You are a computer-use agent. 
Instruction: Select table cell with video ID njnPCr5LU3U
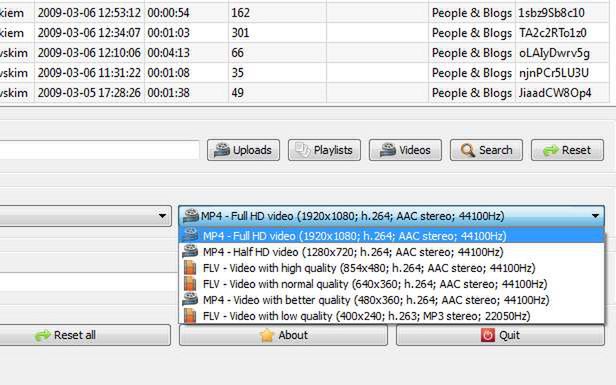[x=562, y=73]
